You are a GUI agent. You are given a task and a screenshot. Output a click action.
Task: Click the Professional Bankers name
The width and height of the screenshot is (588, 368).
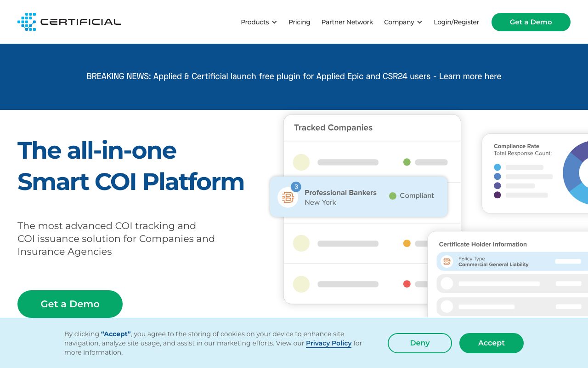(x=340, y=193)
